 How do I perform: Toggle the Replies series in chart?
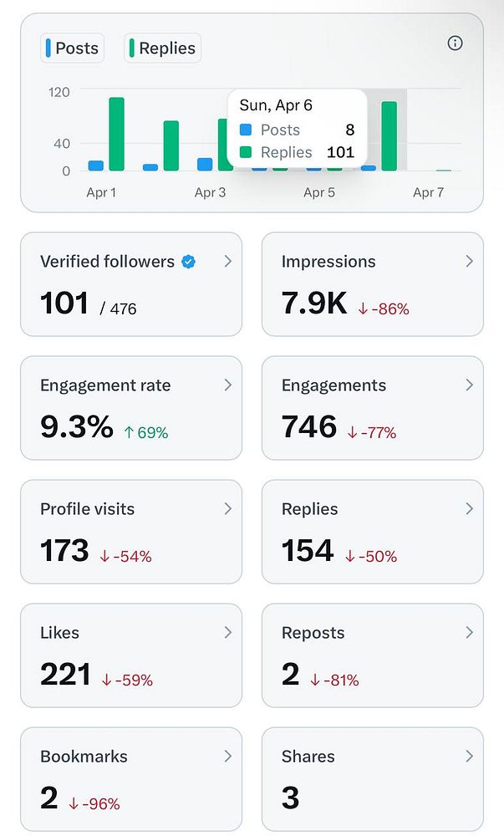162,48
